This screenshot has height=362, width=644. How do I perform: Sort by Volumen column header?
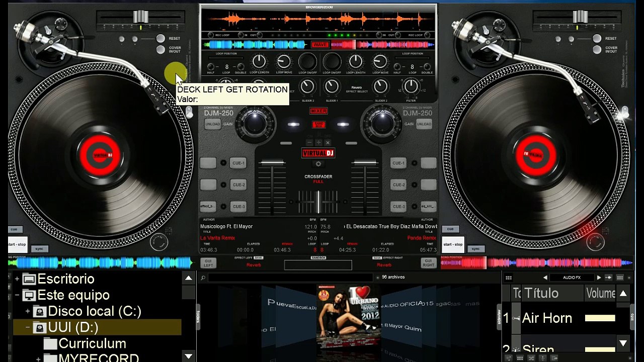pyautogui.click(x=600, y=293)
